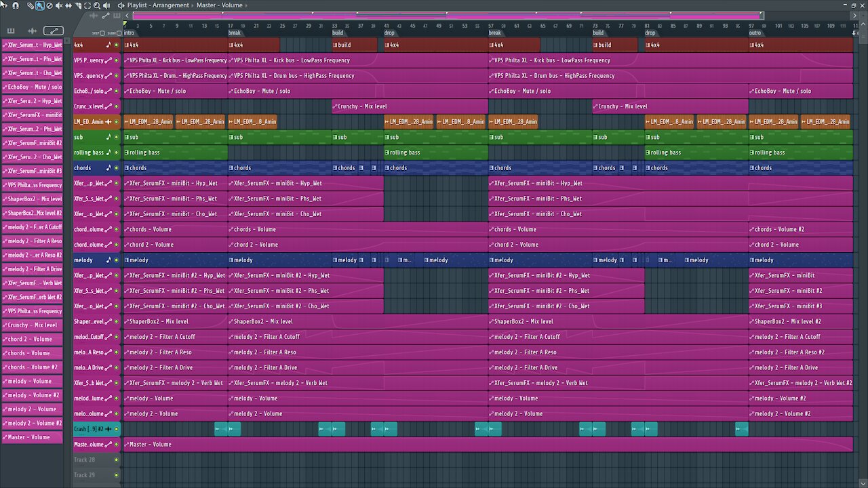Click the dot button at scrollbar's right end
The height and width of the screenshot is (488, 868).
click(x=863, y=15)
